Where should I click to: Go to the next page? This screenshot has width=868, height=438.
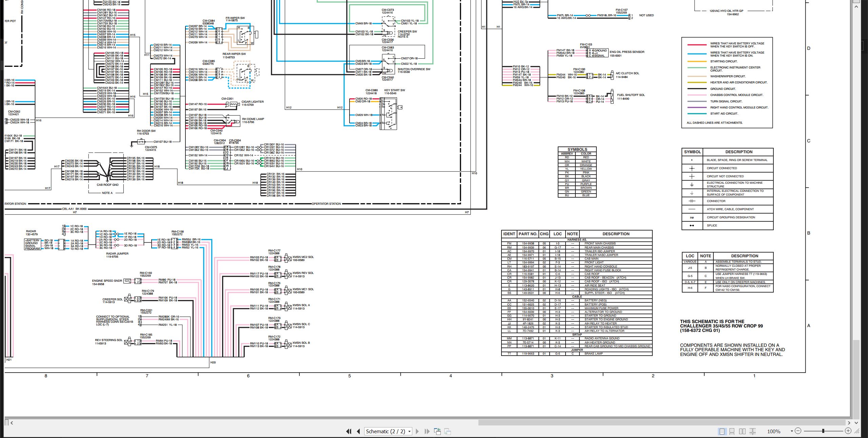pos(417,431)
